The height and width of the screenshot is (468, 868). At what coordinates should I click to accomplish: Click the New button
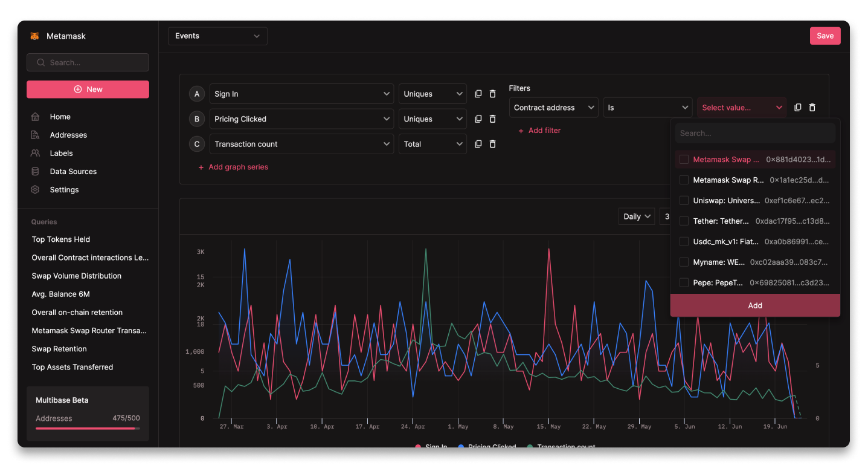88,89
